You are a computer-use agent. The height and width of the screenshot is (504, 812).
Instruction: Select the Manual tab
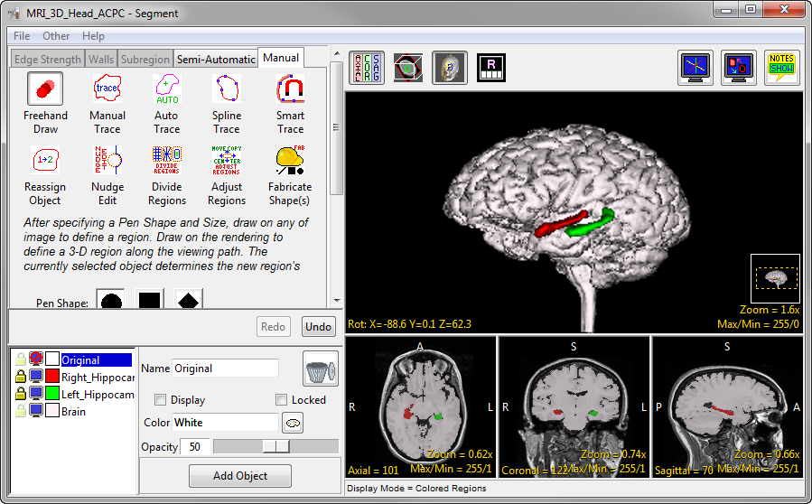pos(281,58)
